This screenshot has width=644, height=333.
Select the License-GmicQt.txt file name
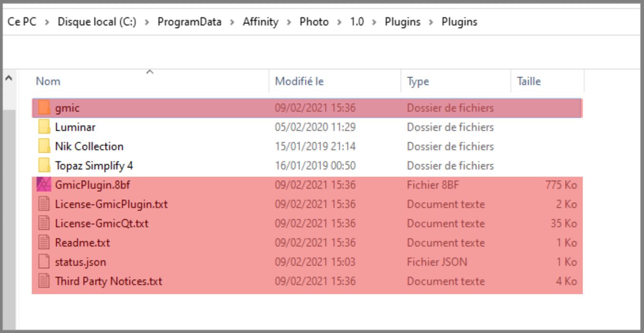click(x=102, y=224)
